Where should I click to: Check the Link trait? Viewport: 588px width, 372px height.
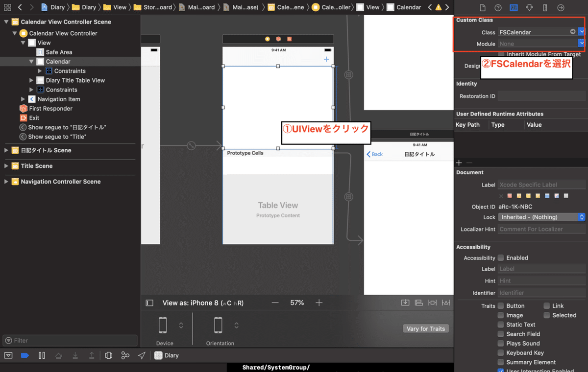point(546,305)
